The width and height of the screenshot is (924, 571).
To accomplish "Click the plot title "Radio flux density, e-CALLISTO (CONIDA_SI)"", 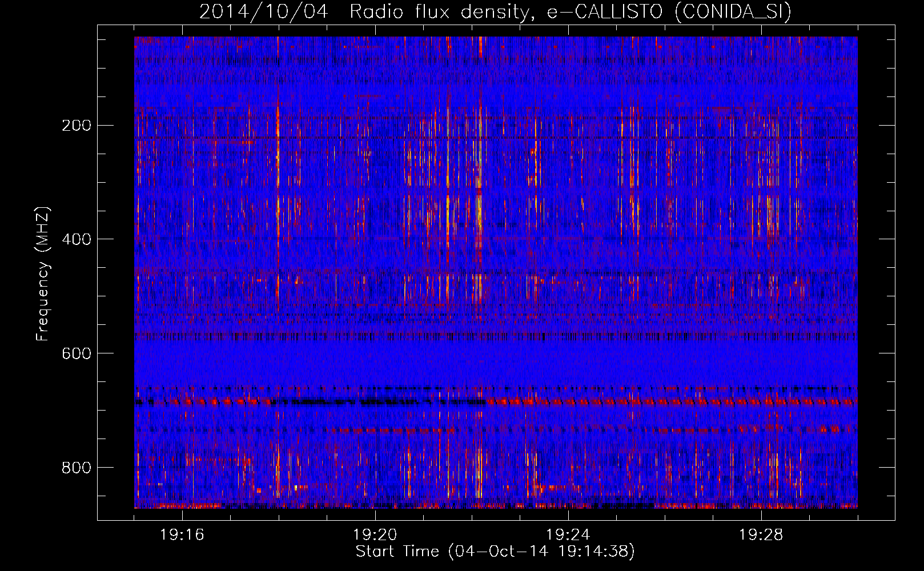I will pos(570,11).
